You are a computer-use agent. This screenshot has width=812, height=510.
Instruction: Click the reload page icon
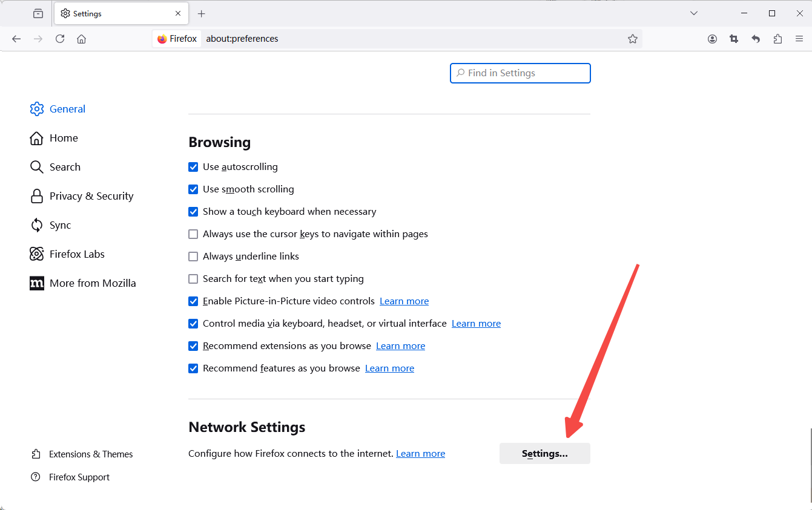[x=60, y=39]
